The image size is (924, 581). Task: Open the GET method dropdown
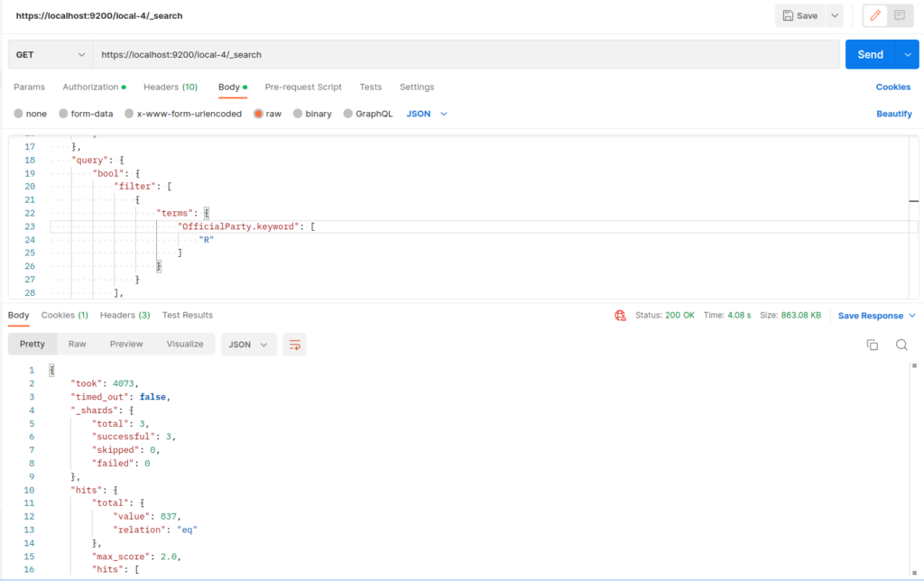[x=50, y=54]
